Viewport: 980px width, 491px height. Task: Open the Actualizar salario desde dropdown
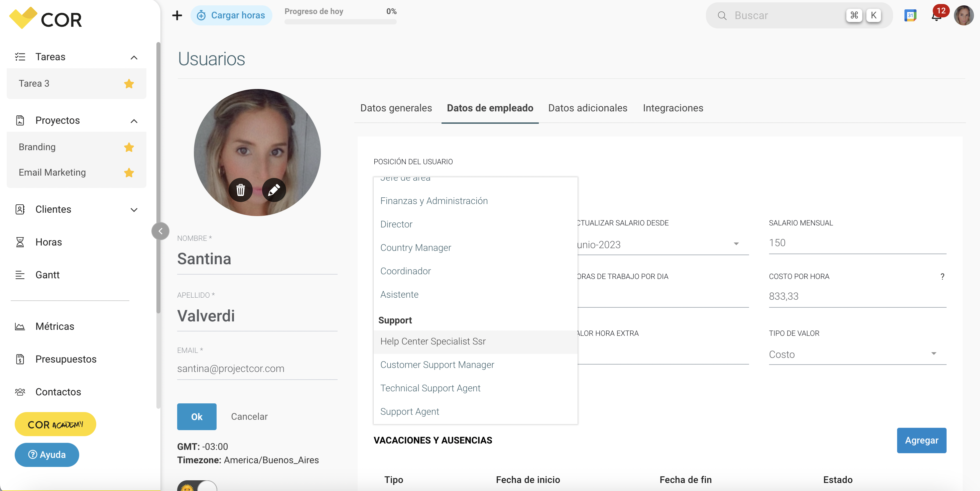[x=663, y=244]
